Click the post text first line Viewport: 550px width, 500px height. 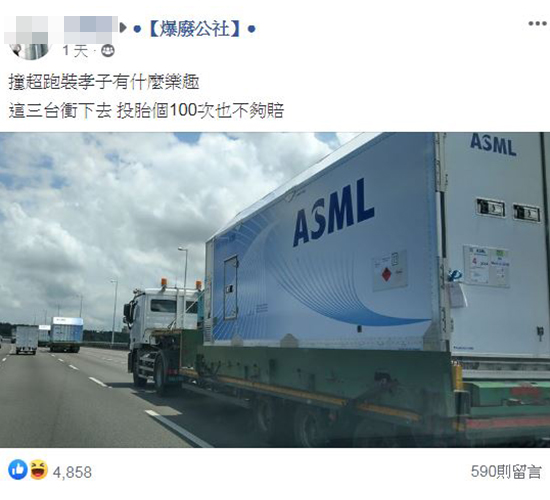(104, 83)
